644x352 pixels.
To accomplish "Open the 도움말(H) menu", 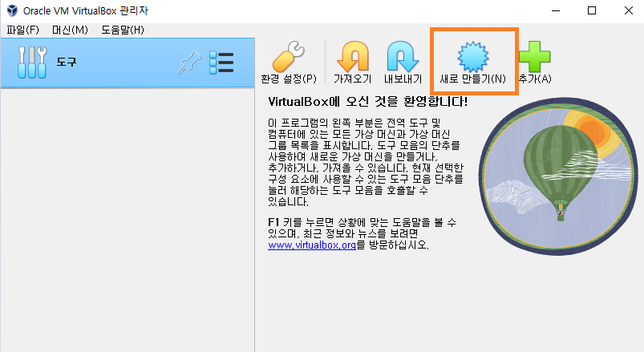I will [x=123, y=30].
